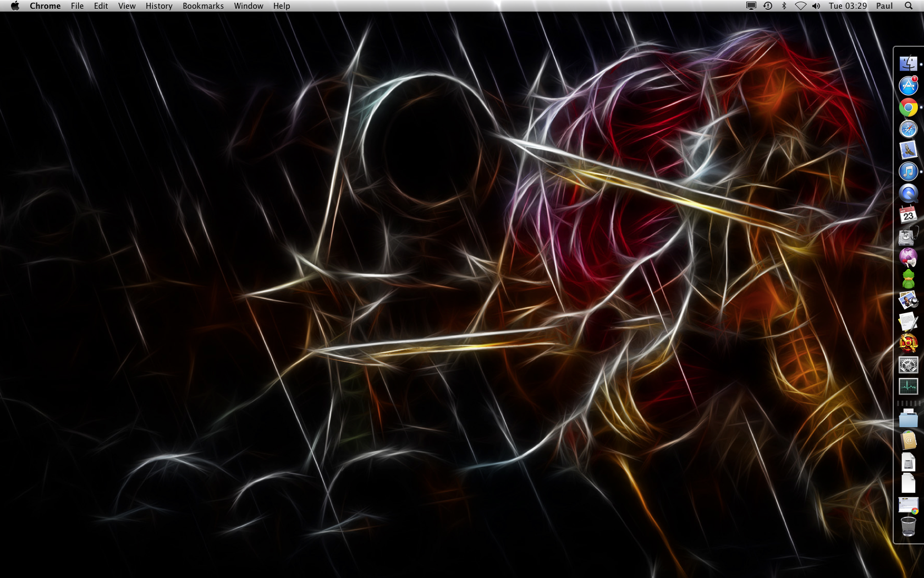924x578 pixels.
Task: Open the Apple menu
Action: point(15,6)
